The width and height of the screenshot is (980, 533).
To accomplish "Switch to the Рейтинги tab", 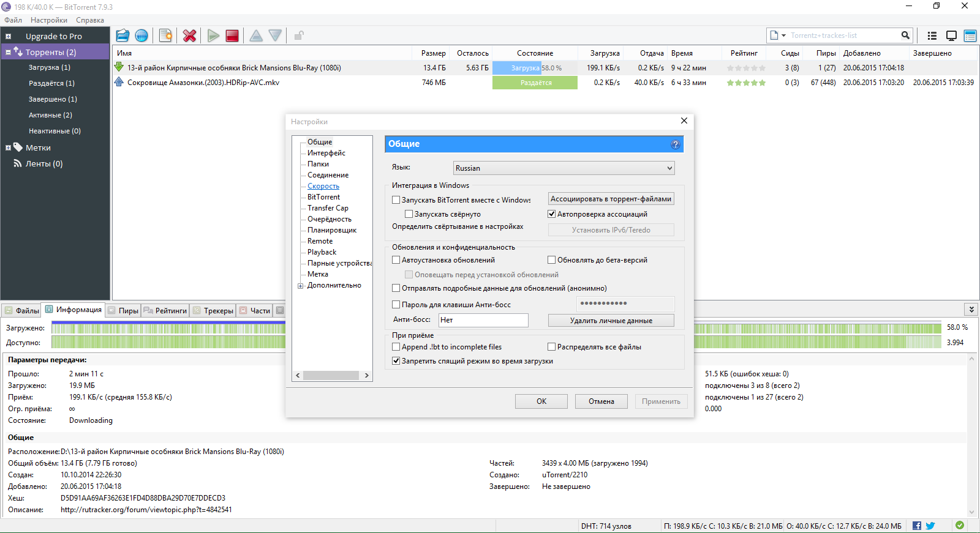I will [165, 311].
